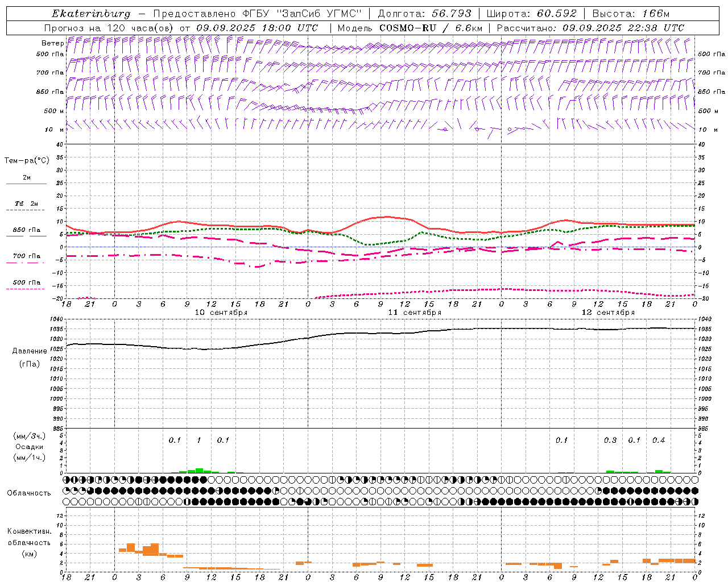Image resolution: width=728 pixels, height=582 pixels.
Task: Select the Модель COSMO-RU / 6.6км label
Action: coord(410,28)
